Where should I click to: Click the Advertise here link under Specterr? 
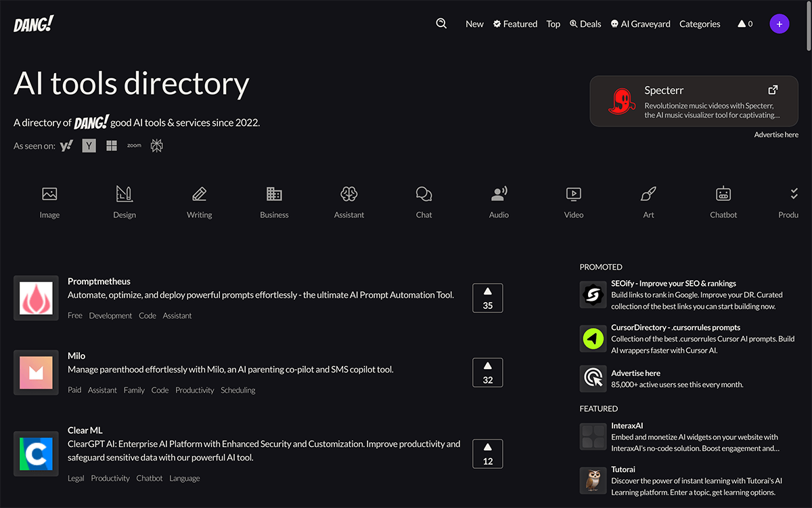776,135
